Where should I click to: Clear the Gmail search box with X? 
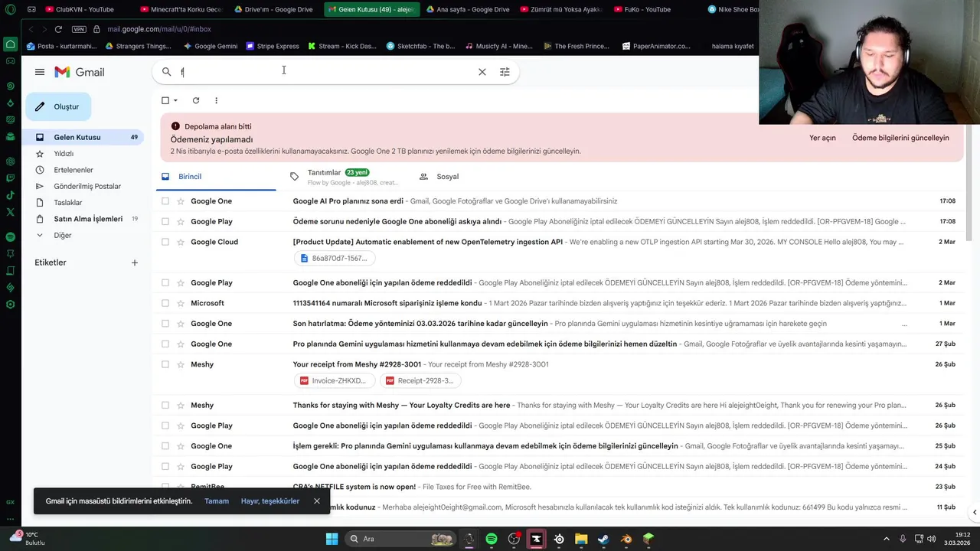pos(482,72)
